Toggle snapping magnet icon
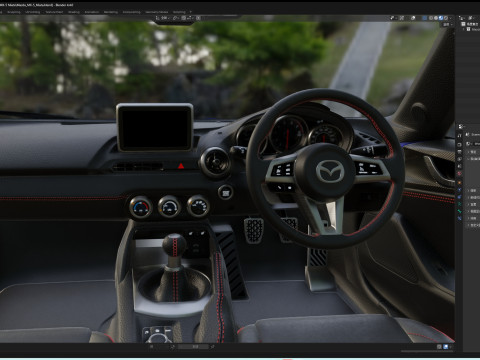 [183, 18]
